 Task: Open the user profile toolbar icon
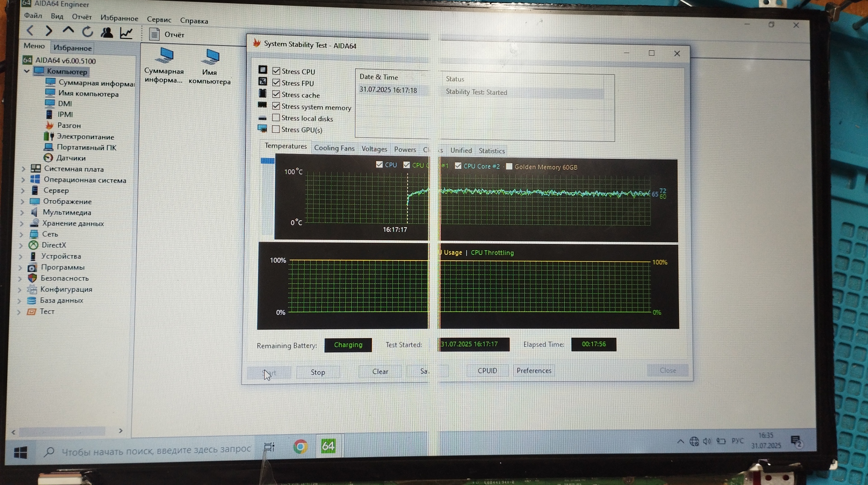click(107, 33)
